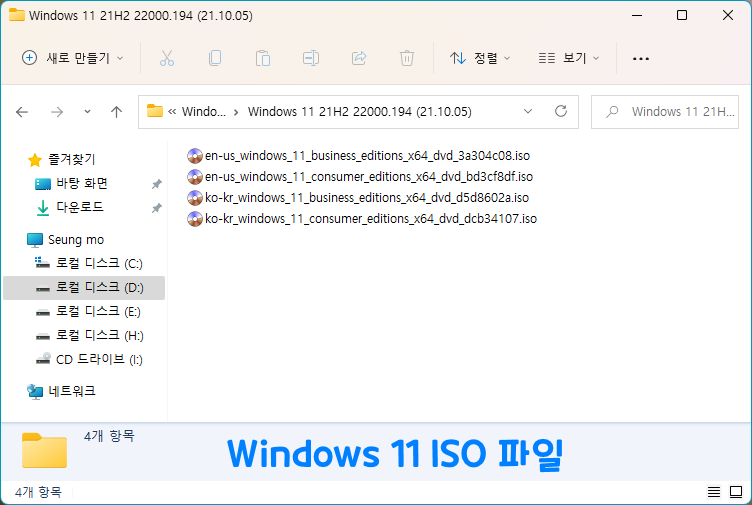Click the Cut scissors icon in toolbar
752x505 pixels.
166,58
